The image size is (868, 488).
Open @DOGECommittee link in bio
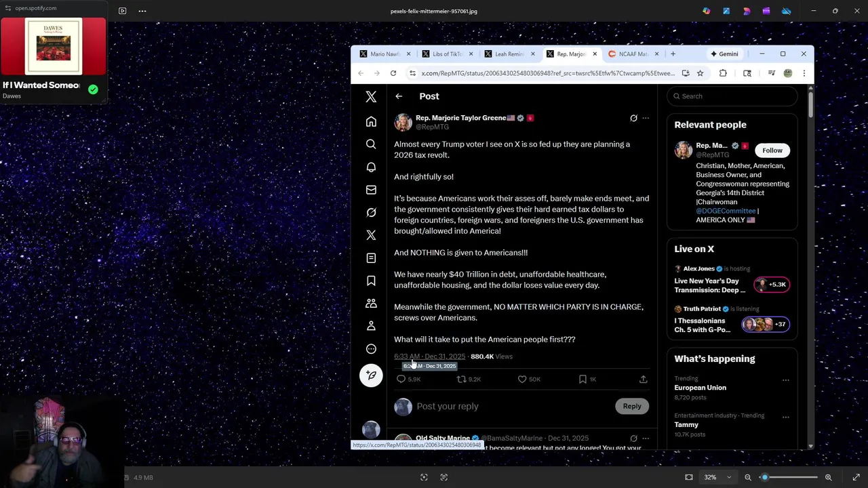coord(726,211)
